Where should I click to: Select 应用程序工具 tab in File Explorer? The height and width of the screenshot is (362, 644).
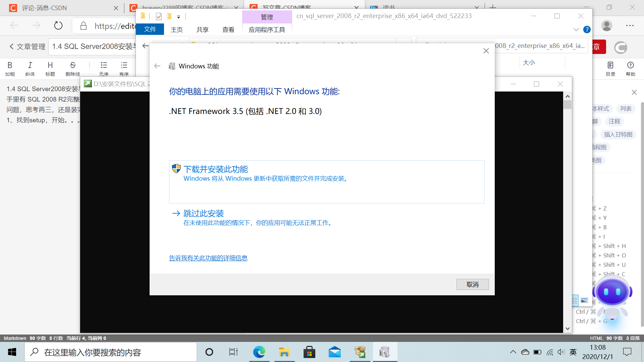(x=267, y=29)
